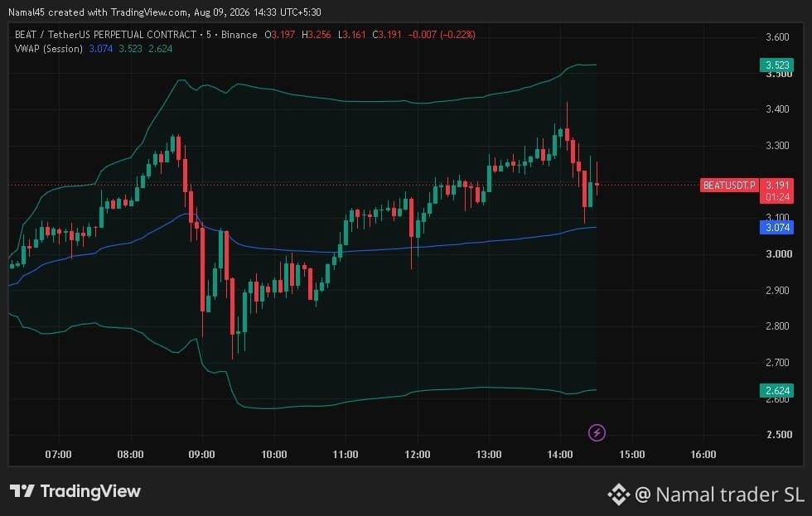Click the 3.191 current price tag
The width and height of the screenshot is (812, 516).
coord(777,185)
